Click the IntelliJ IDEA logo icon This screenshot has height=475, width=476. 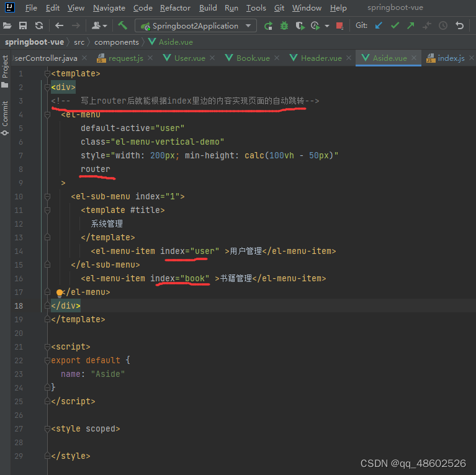click(10, 7)
